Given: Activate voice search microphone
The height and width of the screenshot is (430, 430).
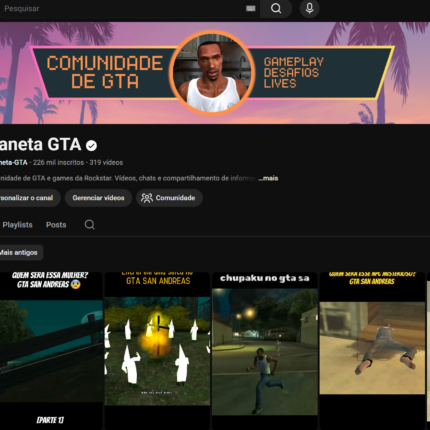Looking at the screenshot, I should 309,8.
